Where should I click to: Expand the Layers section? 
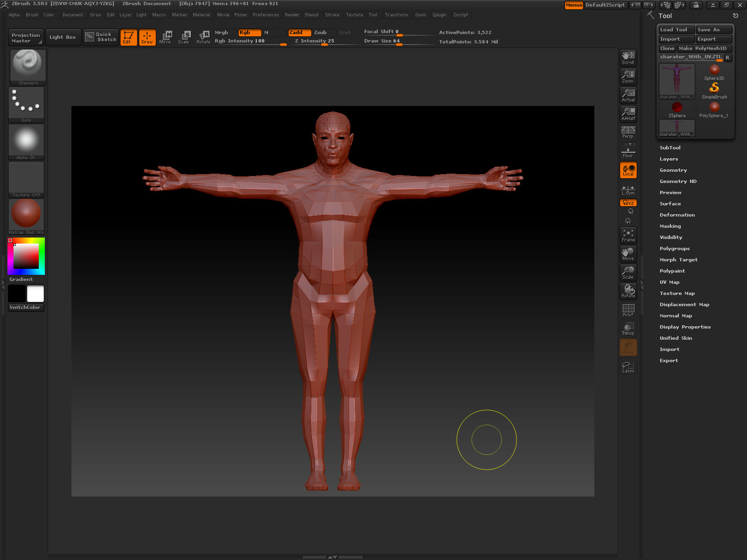click(x=669, y=159)
